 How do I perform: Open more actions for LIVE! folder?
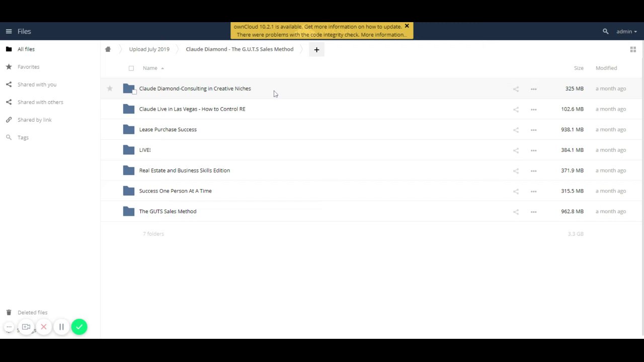[x=533, y=150]
